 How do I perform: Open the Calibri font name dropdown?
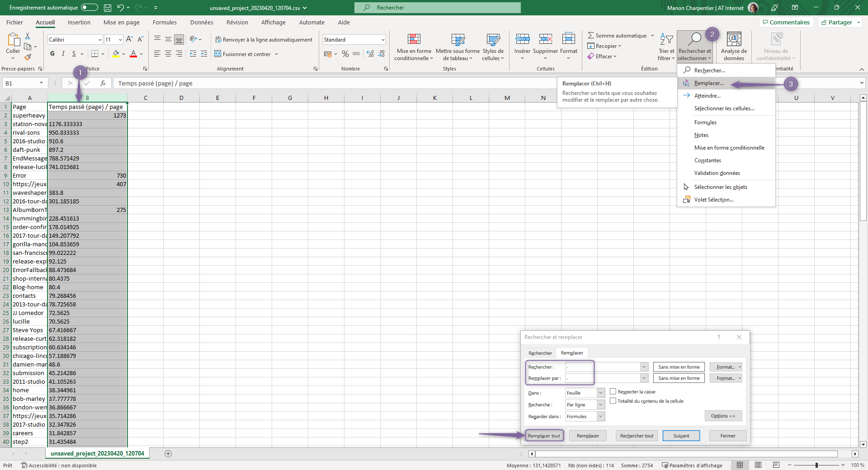point(100,40)
